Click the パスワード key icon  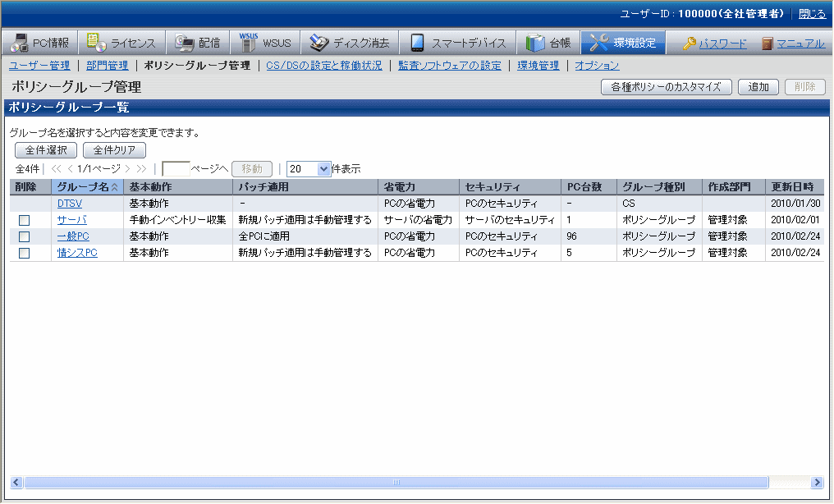pyautogui.click(x=689, y=44)
